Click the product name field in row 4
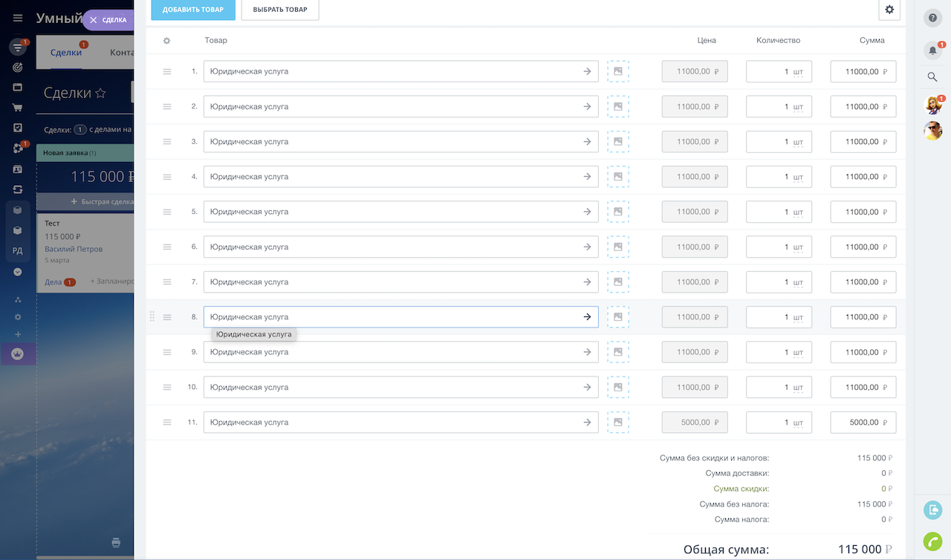951x560 pixels. [401, 177]
